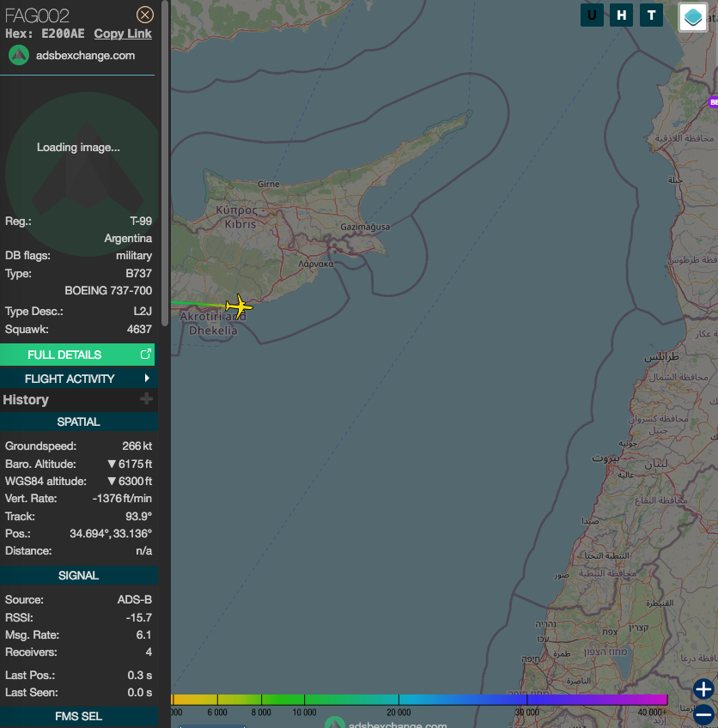Click the sidebar vertical scrollbar

click(x=165, y=162)
